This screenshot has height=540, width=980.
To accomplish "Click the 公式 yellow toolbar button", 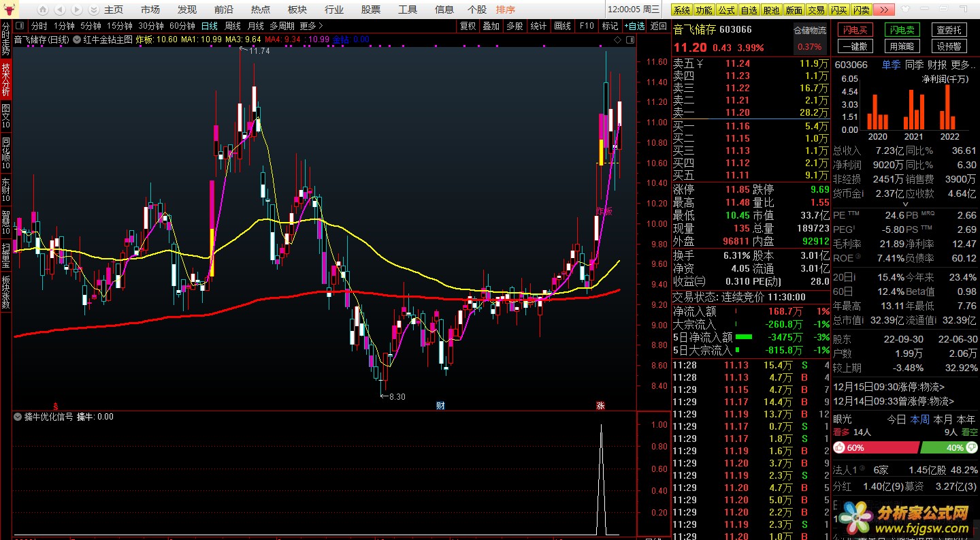I will (x=726, y=10).
